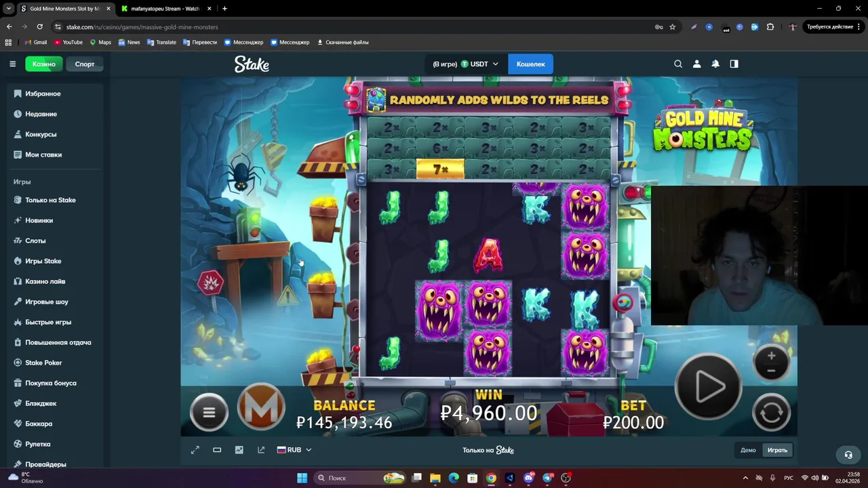Select the Демо mode

(x=748, y=450)
